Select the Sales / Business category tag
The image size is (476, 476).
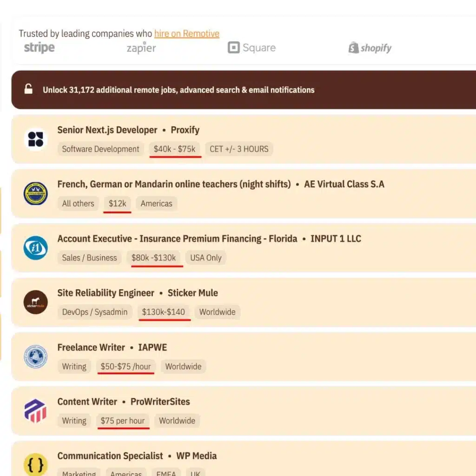[x=89, y=258]
